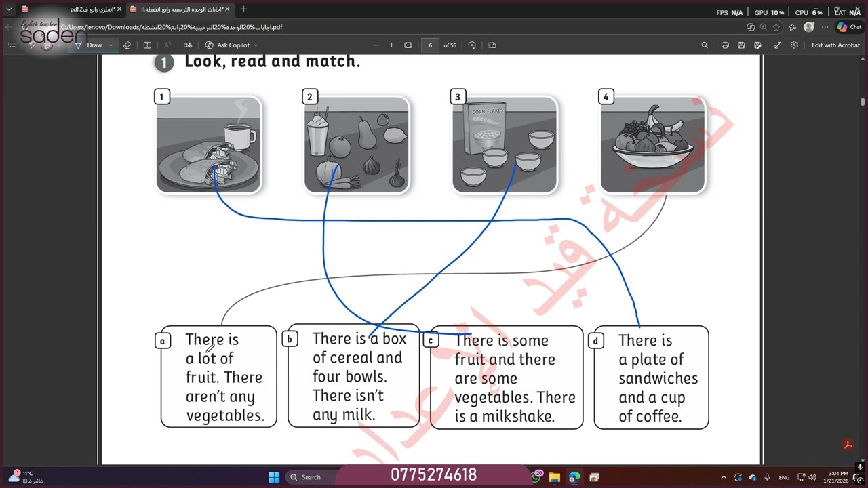868x488 pixels.
Task: Close the first PDF browser tab
Action: [119, 9]
